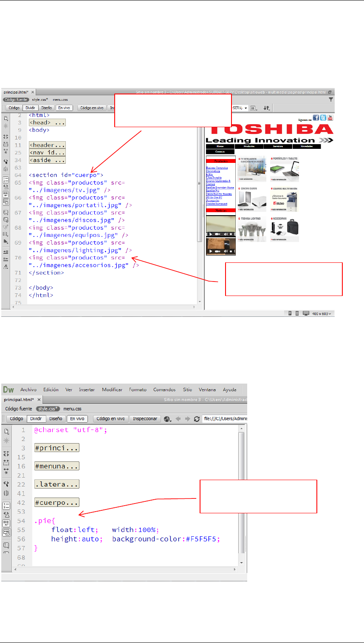Click the refresh icon beside the address field
The width and height of the screenshot is (364, 643).
[x=197, y=419]
